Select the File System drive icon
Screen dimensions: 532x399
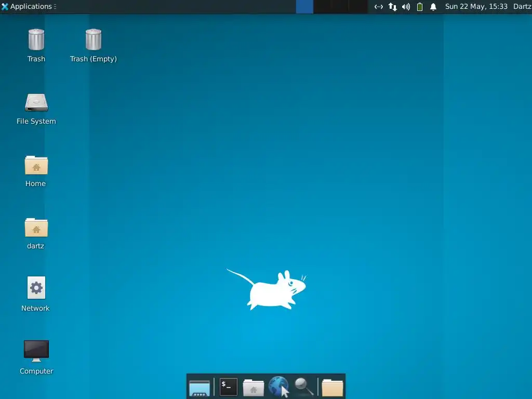(36, 102)
